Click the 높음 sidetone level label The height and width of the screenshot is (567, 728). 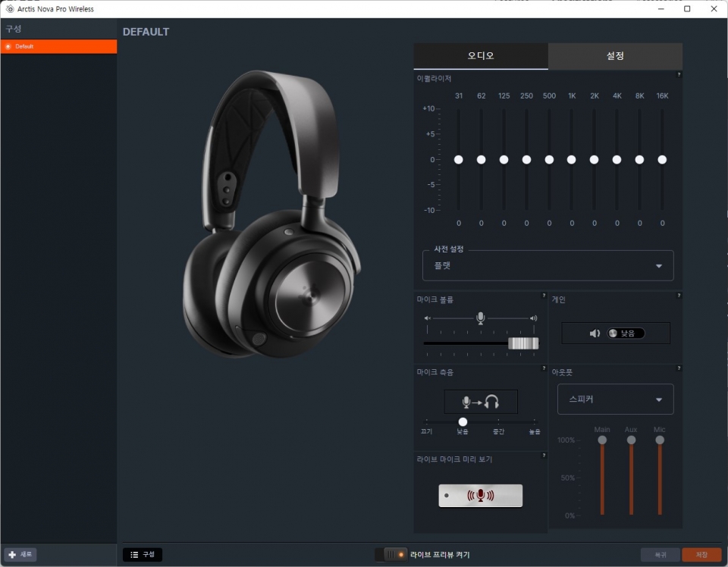point(535,431)
